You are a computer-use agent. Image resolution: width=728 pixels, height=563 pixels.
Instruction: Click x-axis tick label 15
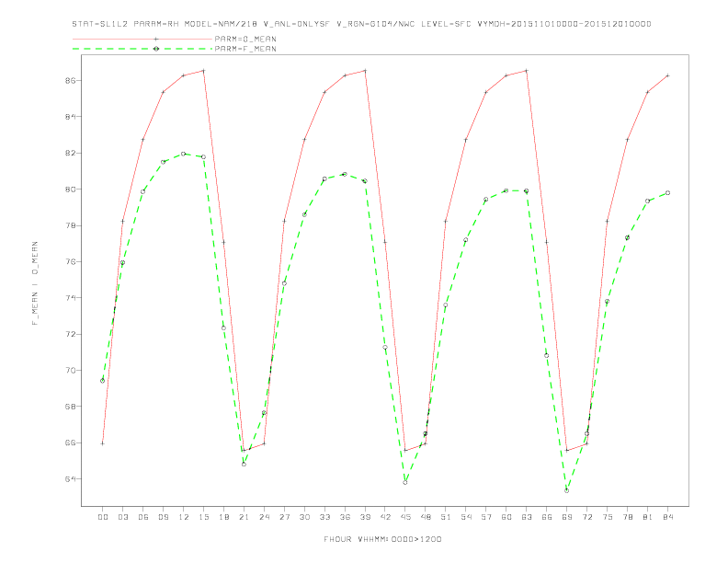tap(203, 517)
